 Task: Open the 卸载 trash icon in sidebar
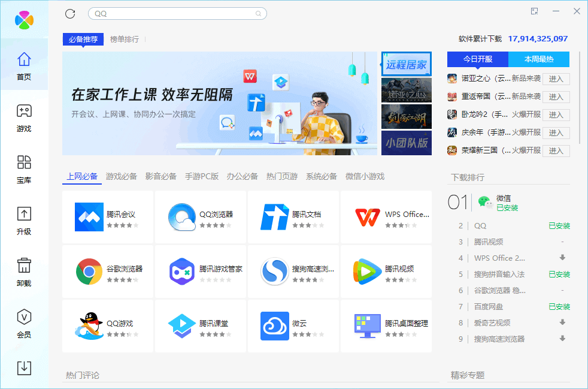(24, 265)
